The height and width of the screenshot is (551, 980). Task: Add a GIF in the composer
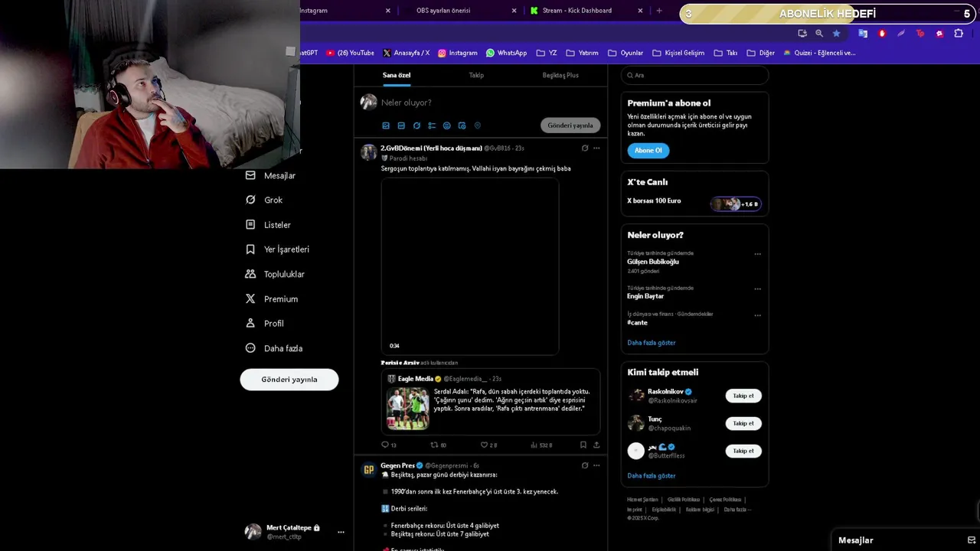click(x=401, y=126)
